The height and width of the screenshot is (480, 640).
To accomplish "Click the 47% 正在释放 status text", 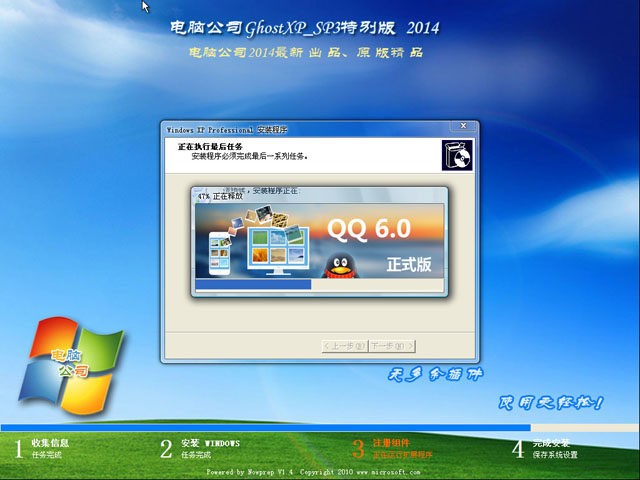I will [220, 196].
